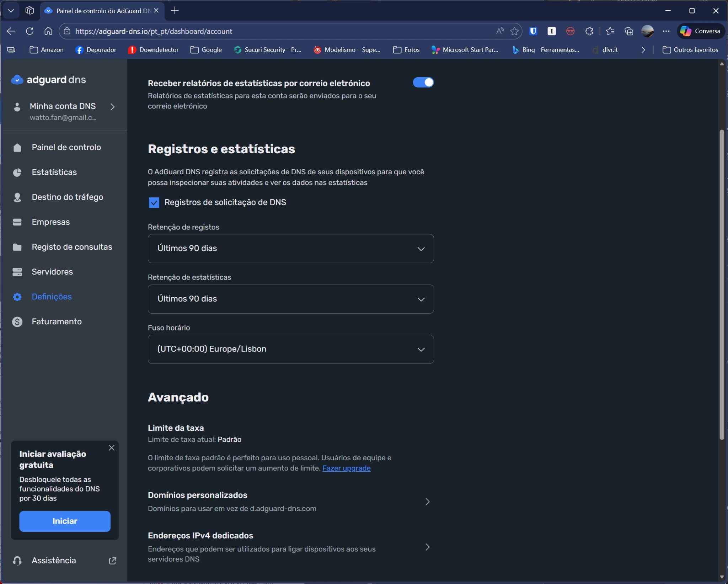Open the Fuso horário timezone dropdown
The width and height of the screenshot is (728, 584).
coord(290,349)
